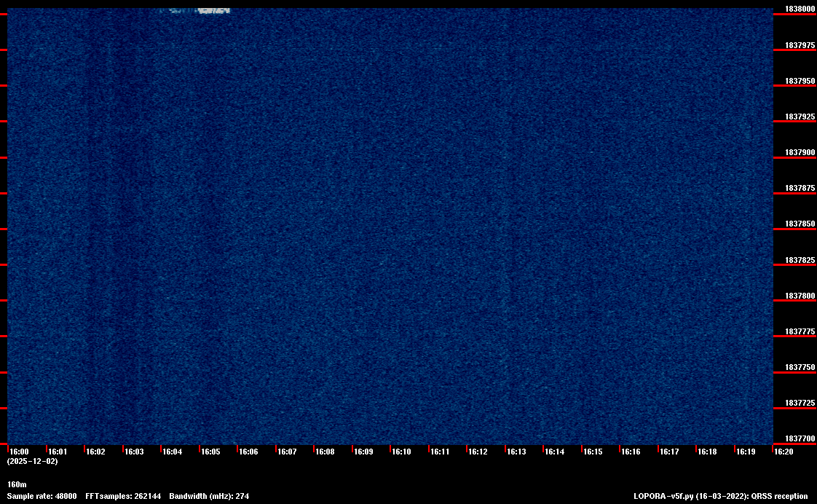Click the 16:09 time axis label
Viewport: 817px width, 504px height.
pyautogui.click(x=363, y=452)
